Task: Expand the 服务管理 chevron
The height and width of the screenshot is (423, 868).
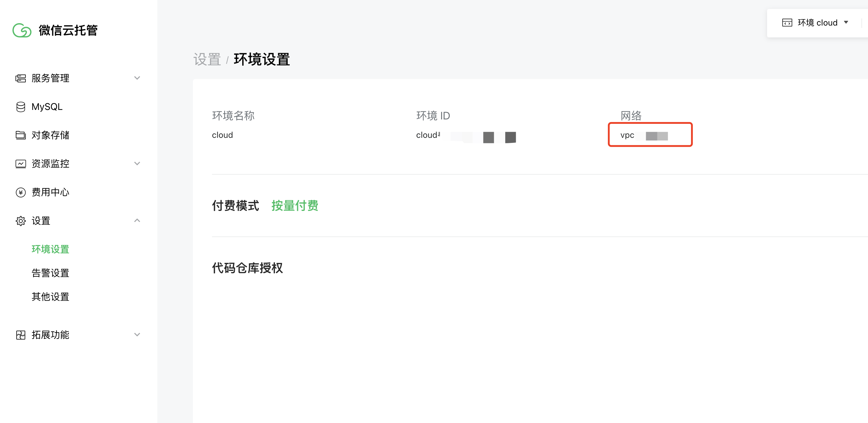Action: click(x=137, y=78)
